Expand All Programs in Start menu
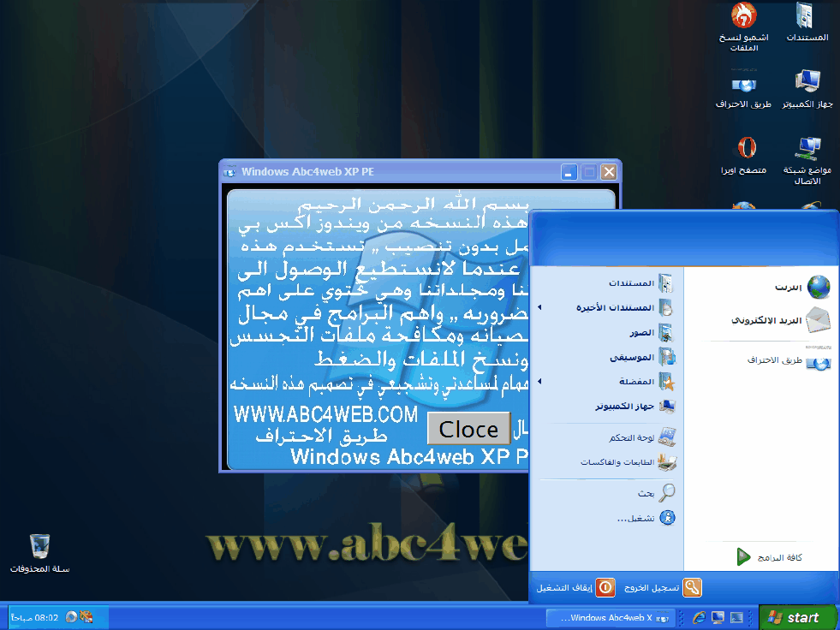840x630 pixels. [775, 557]
